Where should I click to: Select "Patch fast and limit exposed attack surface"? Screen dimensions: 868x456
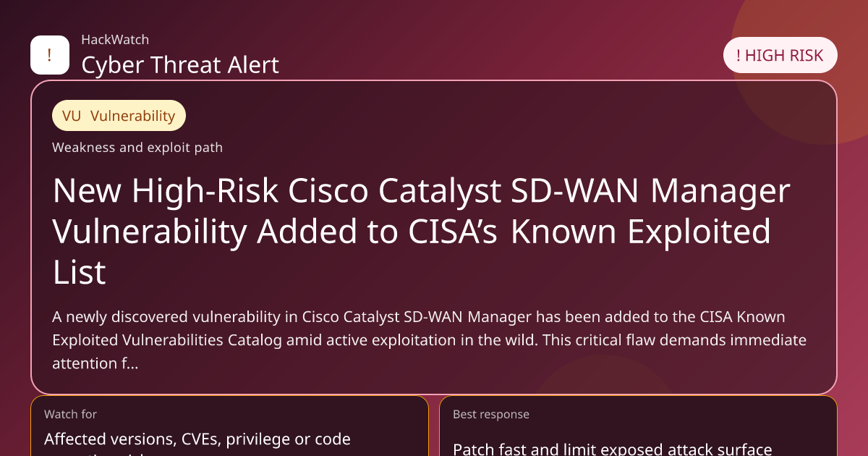click(x=613, y=449)
